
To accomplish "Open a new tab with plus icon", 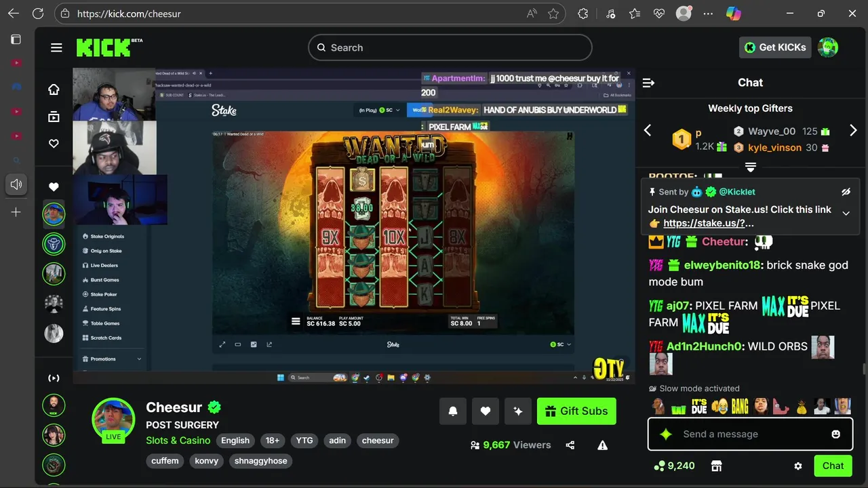I will [x=16, y=212].
